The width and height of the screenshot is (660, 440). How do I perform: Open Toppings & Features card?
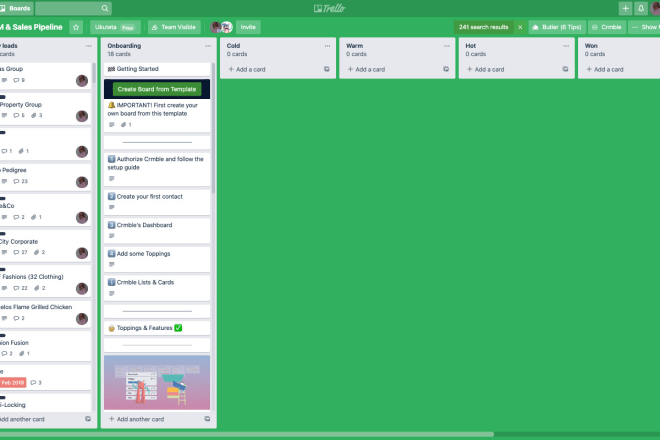[157, 328]
